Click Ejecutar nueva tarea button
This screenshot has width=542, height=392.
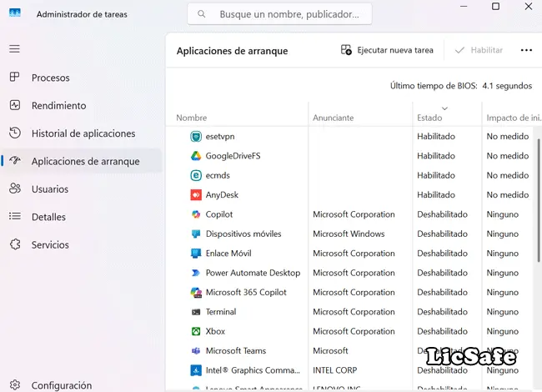(387, 50)
